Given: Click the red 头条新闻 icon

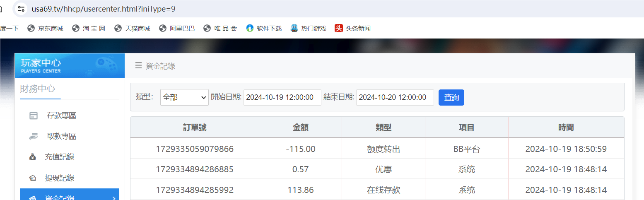Looking at the screenshot, I should [339, 29].
